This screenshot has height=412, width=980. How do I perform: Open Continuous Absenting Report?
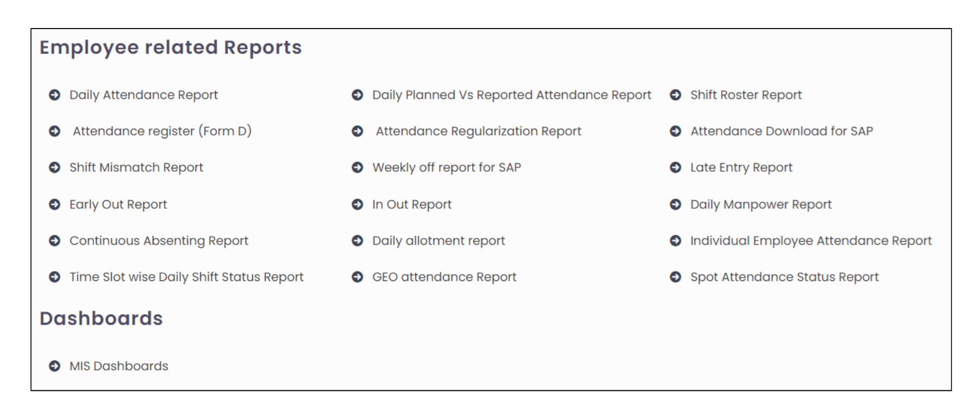point(158,241)
